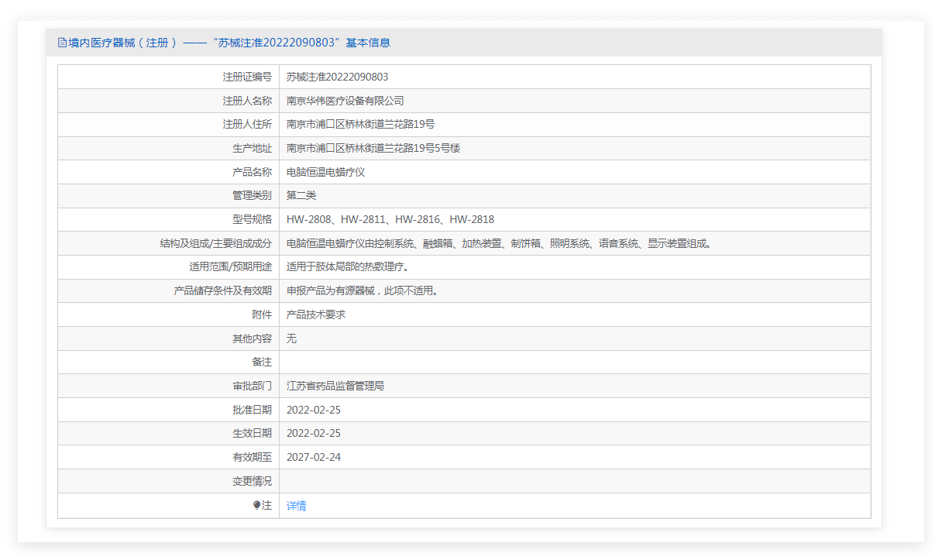This screenshot has width=942, height=560.
Task: Open the 详情 link in the 注 row
Action: [x=296, y=506]
